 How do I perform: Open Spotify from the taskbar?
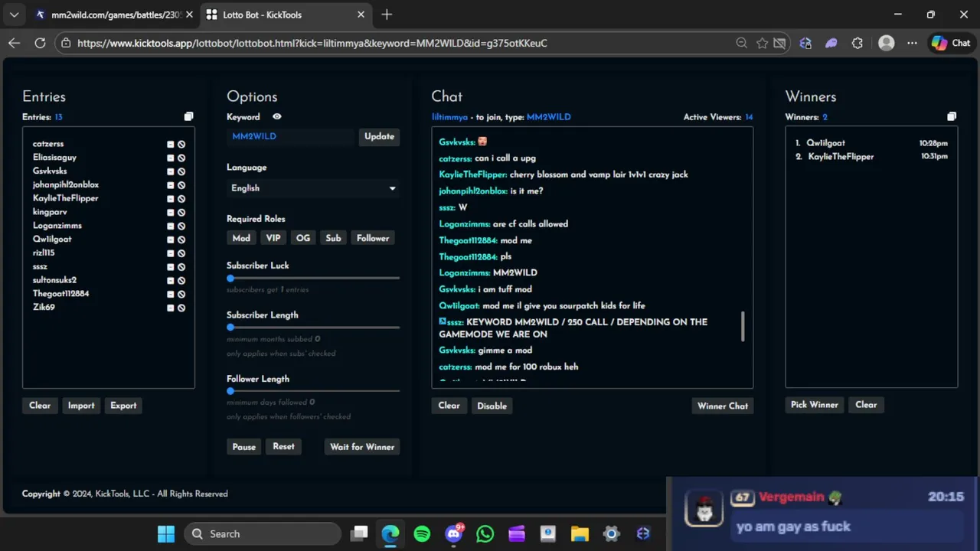pos(422,534)
